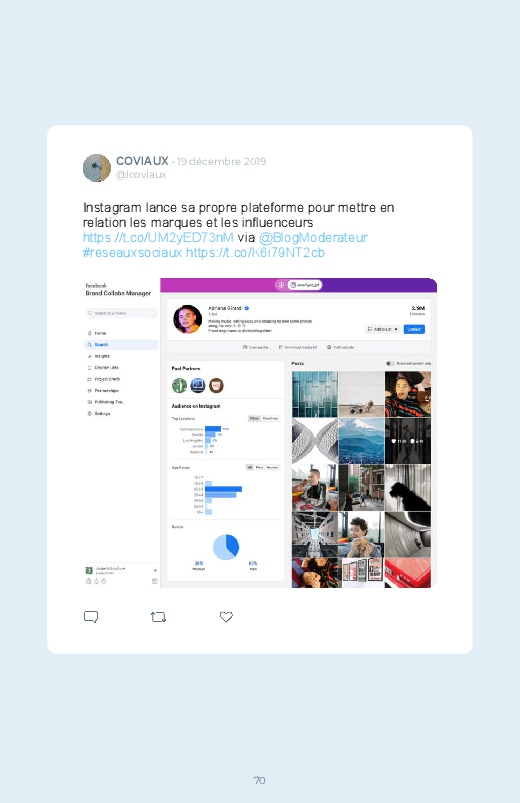Select the Men age range filter
520x803 pixels.
(259, 467)
